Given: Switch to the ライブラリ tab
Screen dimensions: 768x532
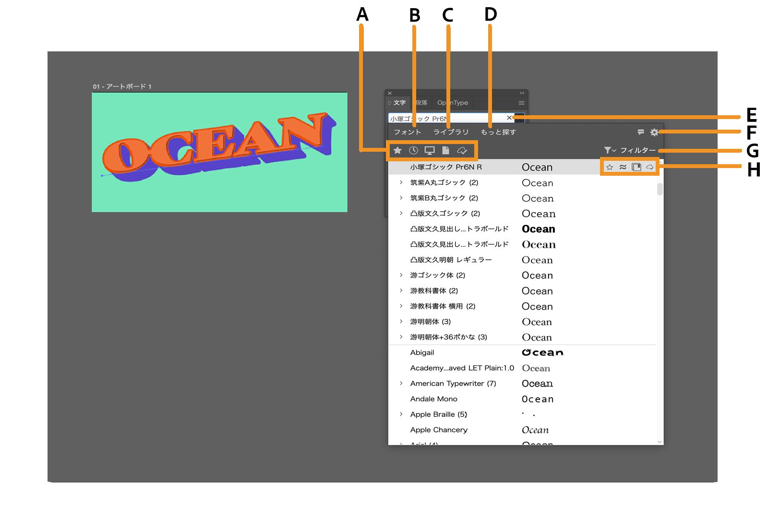Looking at the screenshot, I should pyautogui.click(x=451, y=132).
